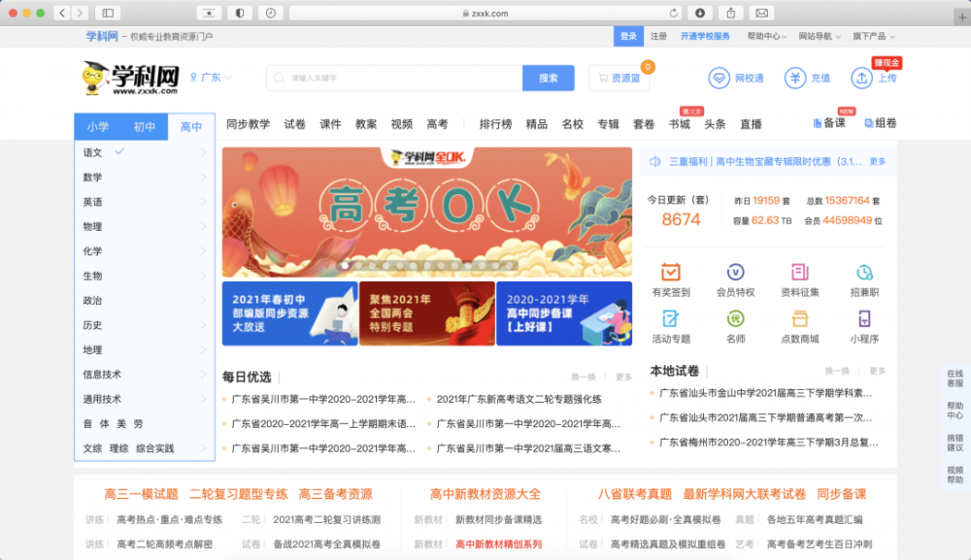Open the 点数商城 shop icon
This screenshot has height=560, width=971.
pos(799,318)
